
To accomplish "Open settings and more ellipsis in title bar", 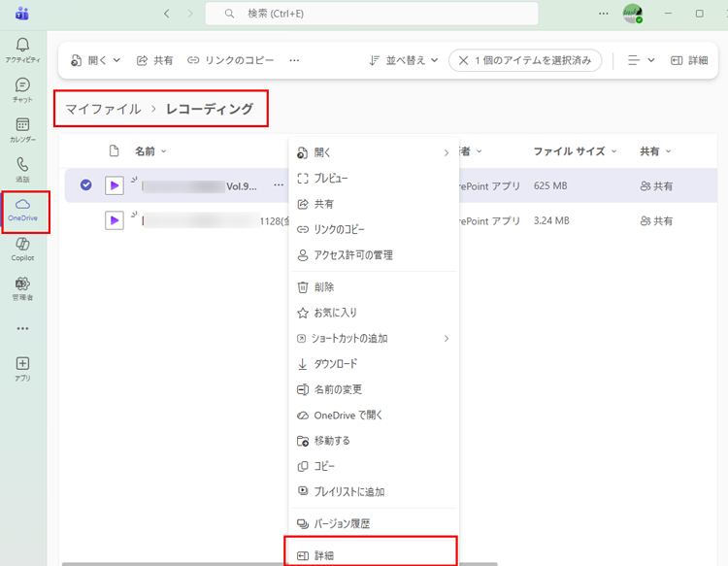I will pyautogui.click(x=603, y=14).
